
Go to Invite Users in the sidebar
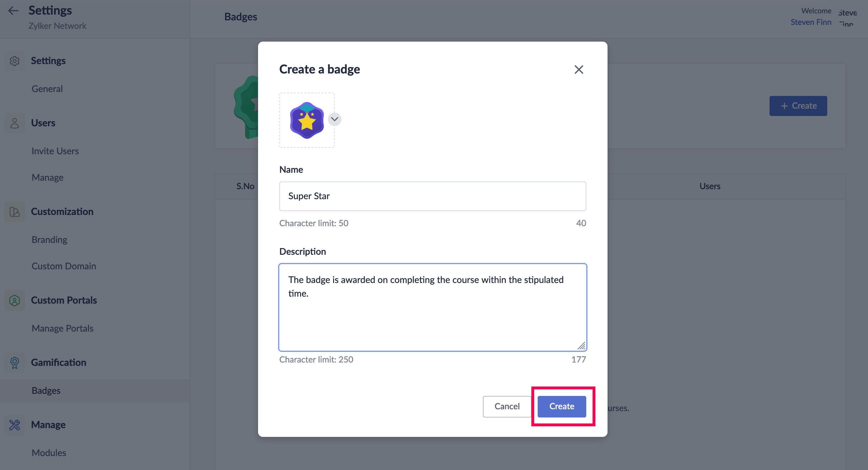click(x=55, y=151)
